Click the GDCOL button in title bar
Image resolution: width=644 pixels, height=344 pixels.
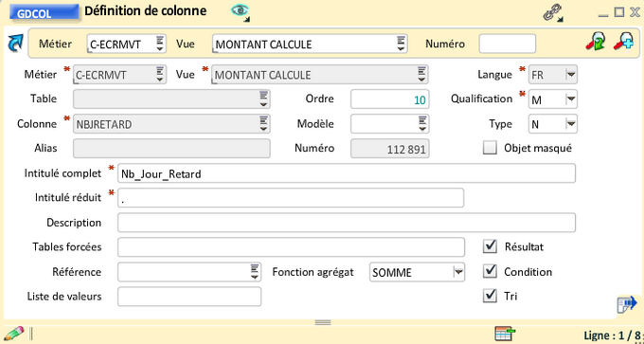click(44, 12)
